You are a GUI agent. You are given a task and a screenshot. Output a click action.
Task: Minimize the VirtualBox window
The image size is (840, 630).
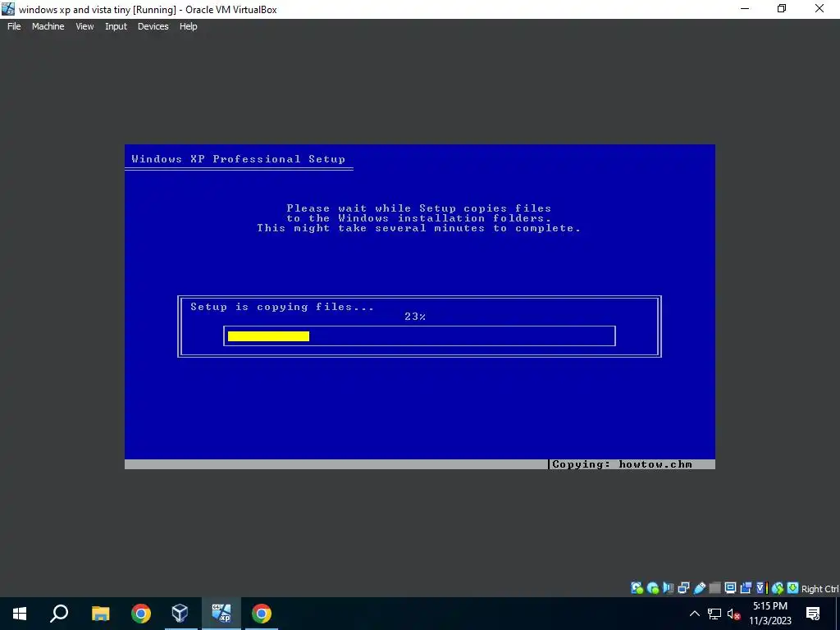[745, 9]
